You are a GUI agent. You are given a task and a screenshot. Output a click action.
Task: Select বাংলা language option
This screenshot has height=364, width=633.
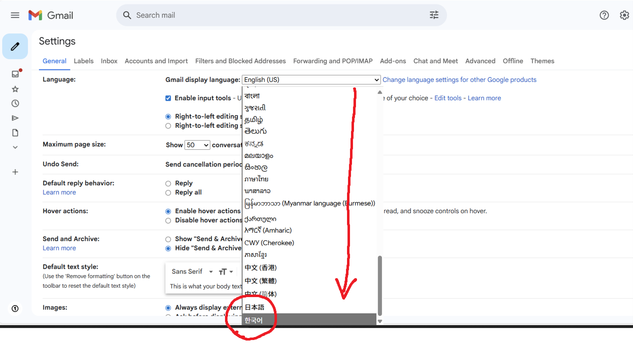[x=309, y=95]
